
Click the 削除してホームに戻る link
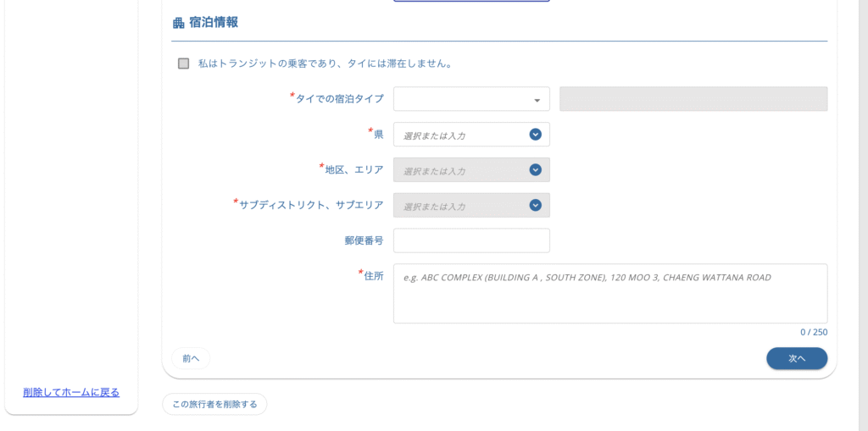coord(71,392)
